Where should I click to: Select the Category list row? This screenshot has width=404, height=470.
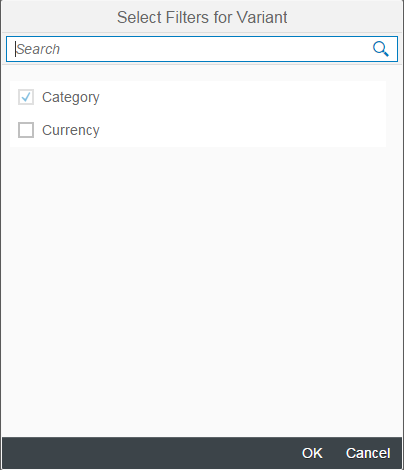click(x=198, y=97)
